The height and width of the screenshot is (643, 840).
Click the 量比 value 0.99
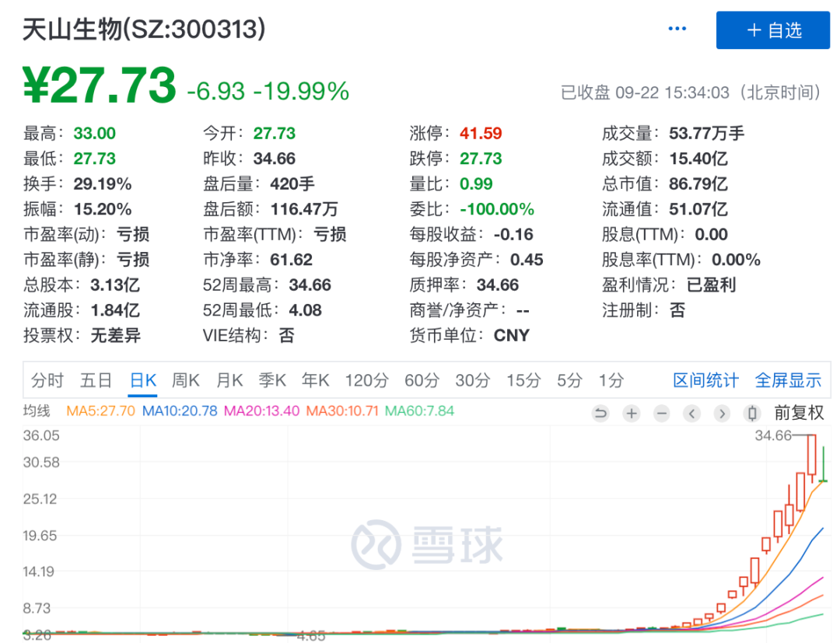pyautogui.click(x=476, y=183)
